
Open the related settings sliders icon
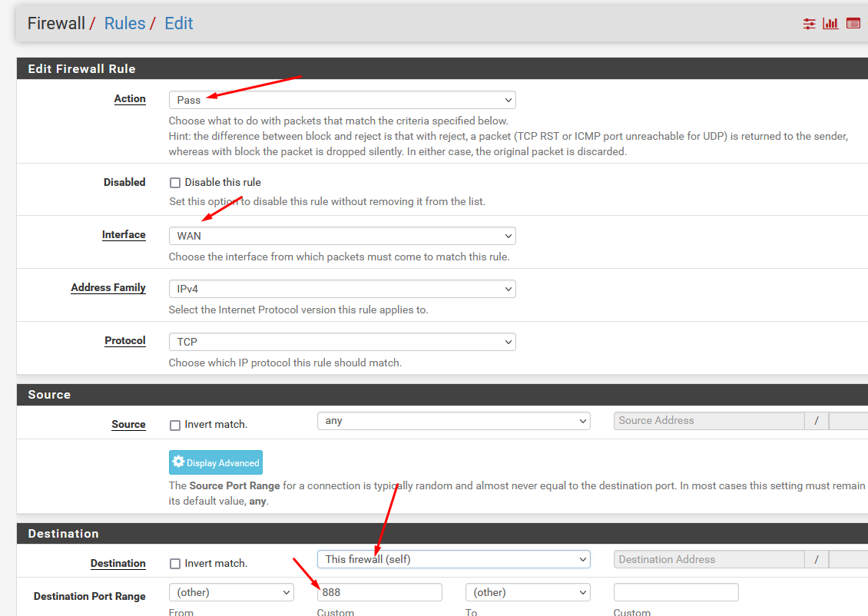click(x=809, y=24)
